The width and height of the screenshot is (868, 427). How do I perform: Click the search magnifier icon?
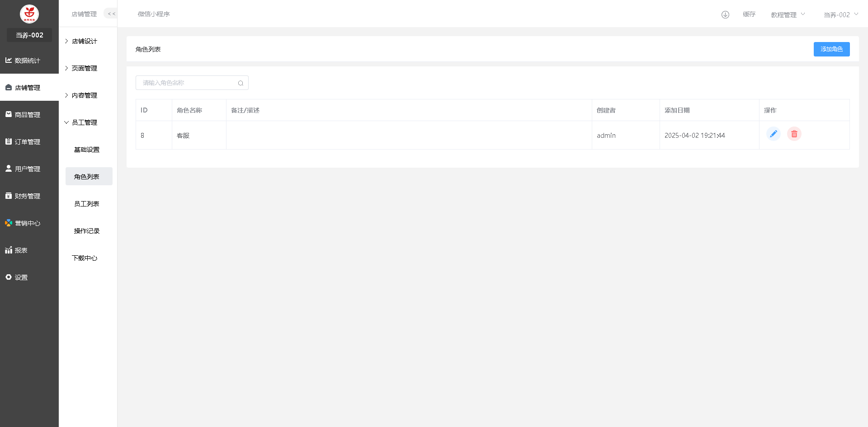tap(241, 83)
